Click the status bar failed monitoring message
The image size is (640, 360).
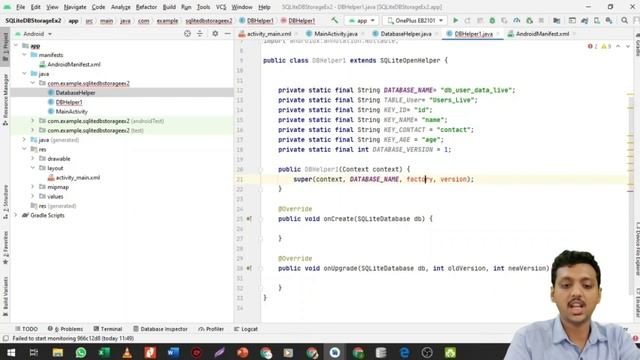click(x=73, y=338)
